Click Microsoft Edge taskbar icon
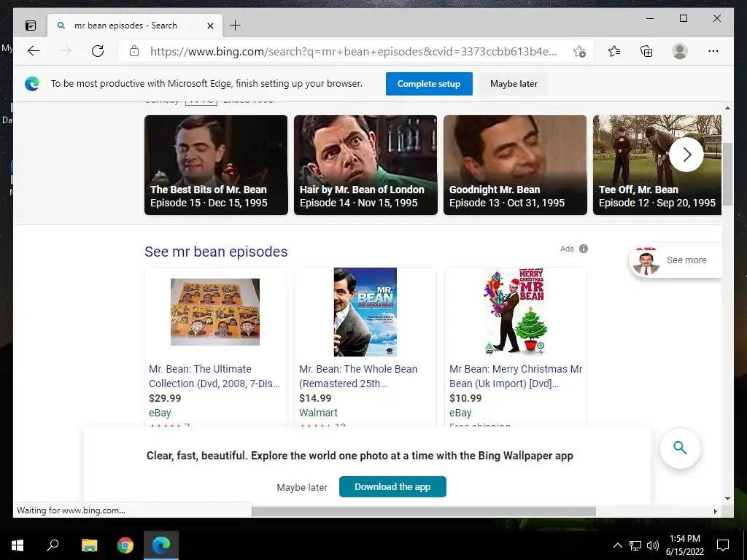The width and height of the screenshot is (747, 560). [x=161, y=545]
